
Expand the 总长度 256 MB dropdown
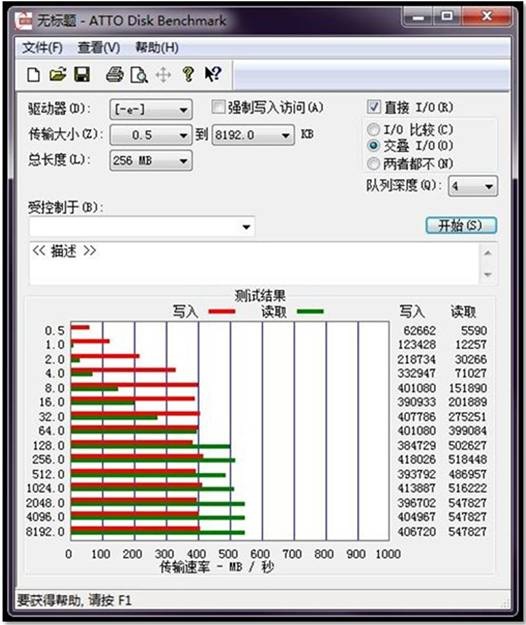coord(151,161)
